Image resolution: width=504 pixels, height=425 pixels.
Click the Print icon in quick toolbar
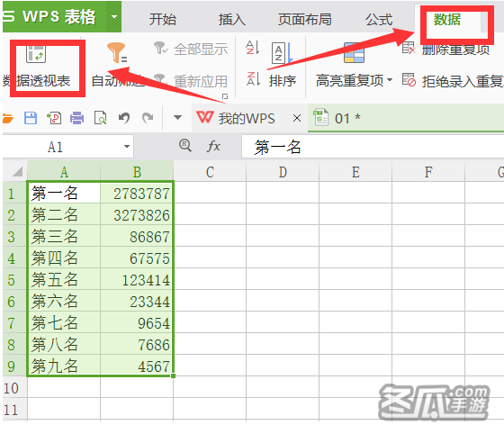pos(77,118)
